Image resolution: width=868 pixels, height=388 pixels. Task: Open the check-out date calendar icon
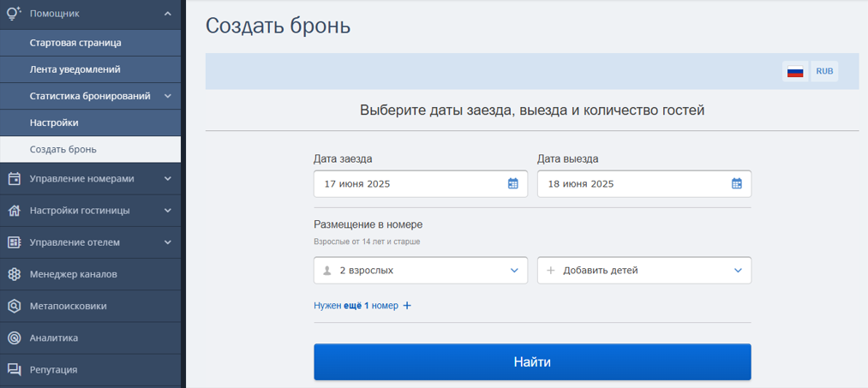pos(736,184)
